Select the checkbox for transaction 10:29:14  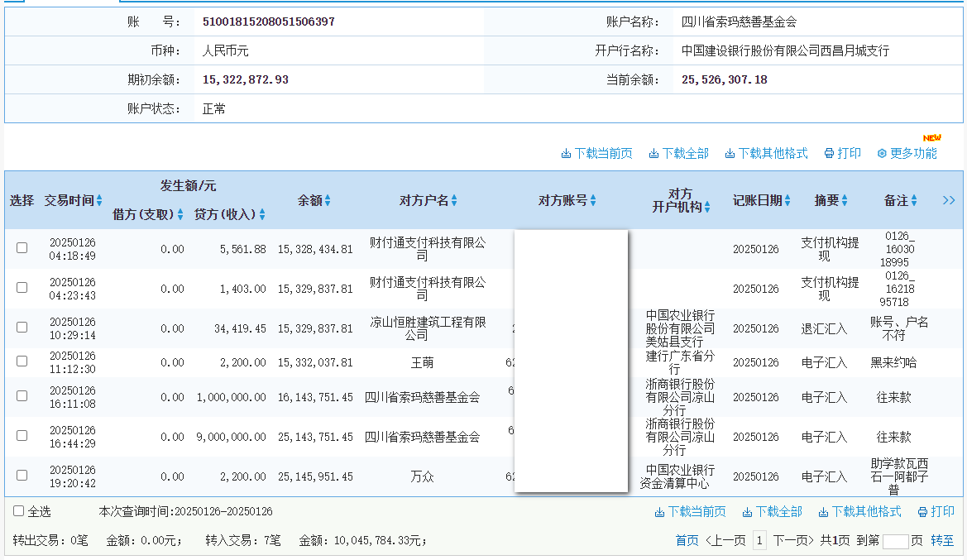(x=22, y=327)
